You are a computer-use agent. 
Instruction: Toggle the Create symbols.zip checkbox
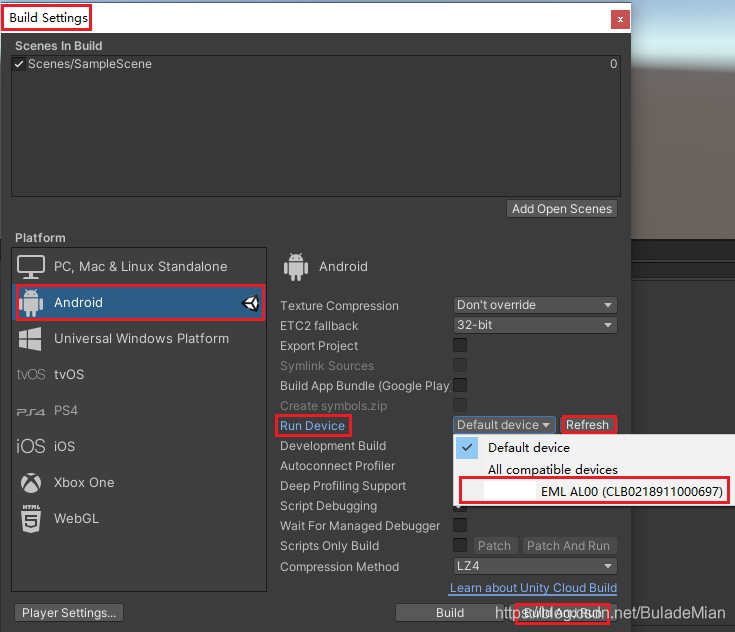pos(460,405)
